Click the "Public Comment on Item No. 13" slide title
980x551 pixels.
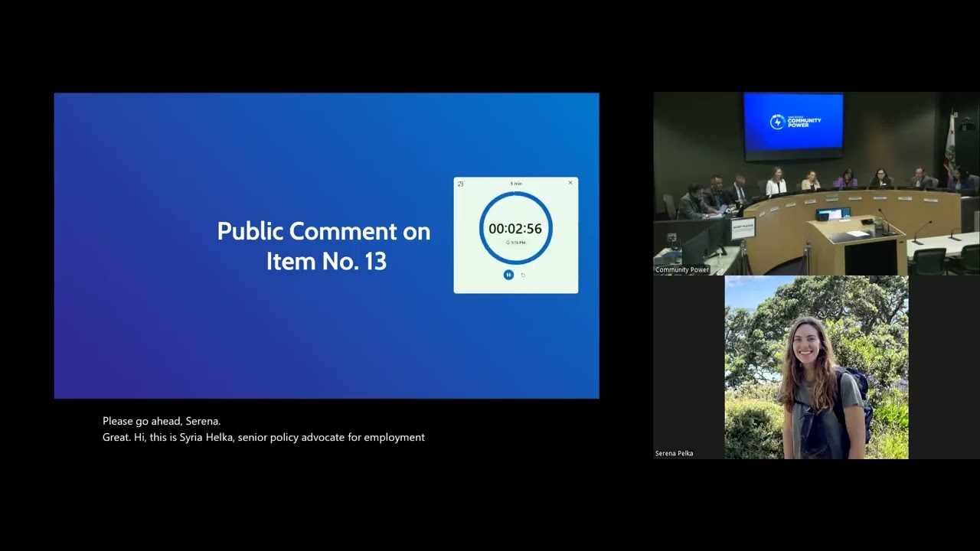click(x=324, y=246)
